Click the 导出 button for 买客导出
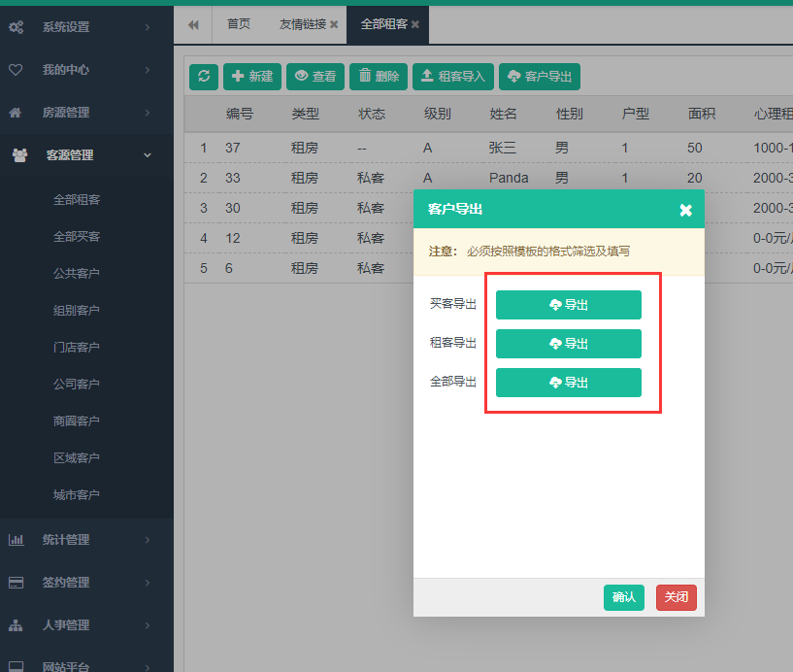Screen dimensions: 793x672 [x=568, y=305]
